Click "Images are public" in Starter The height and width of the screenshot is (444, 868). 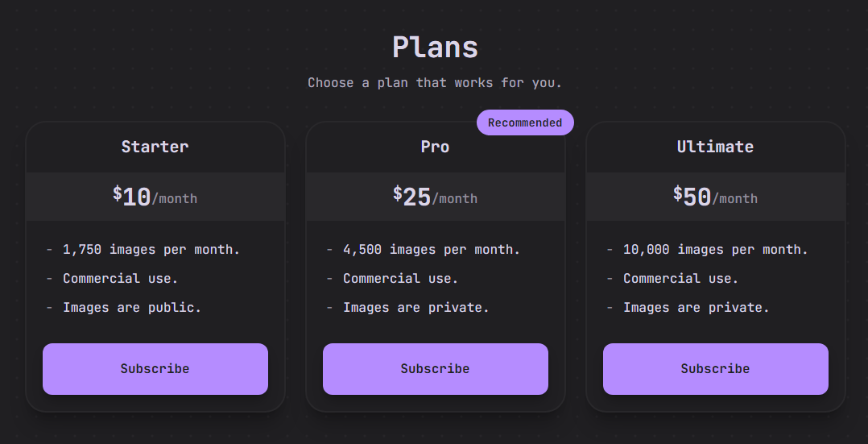click(x=132, y=308)
